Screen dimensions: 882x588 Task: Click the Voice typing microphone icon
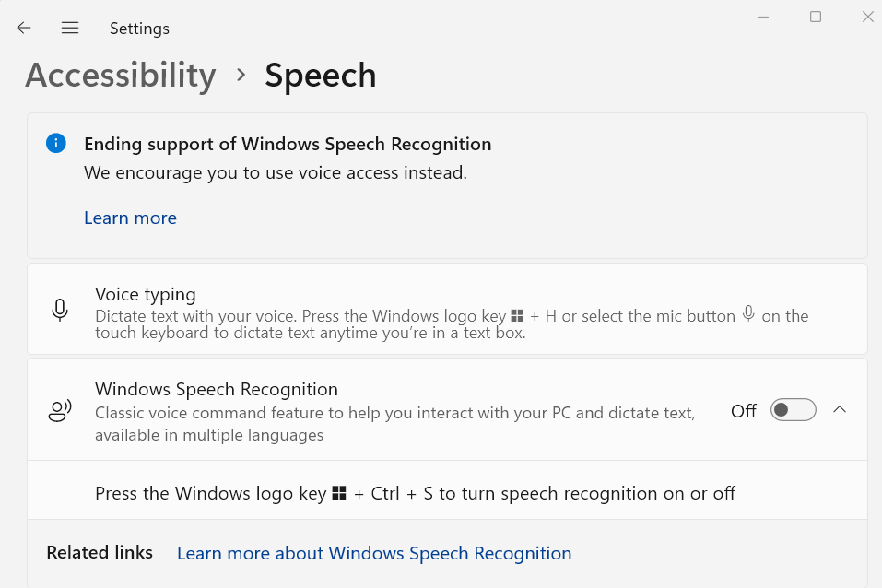coord(60,310)
